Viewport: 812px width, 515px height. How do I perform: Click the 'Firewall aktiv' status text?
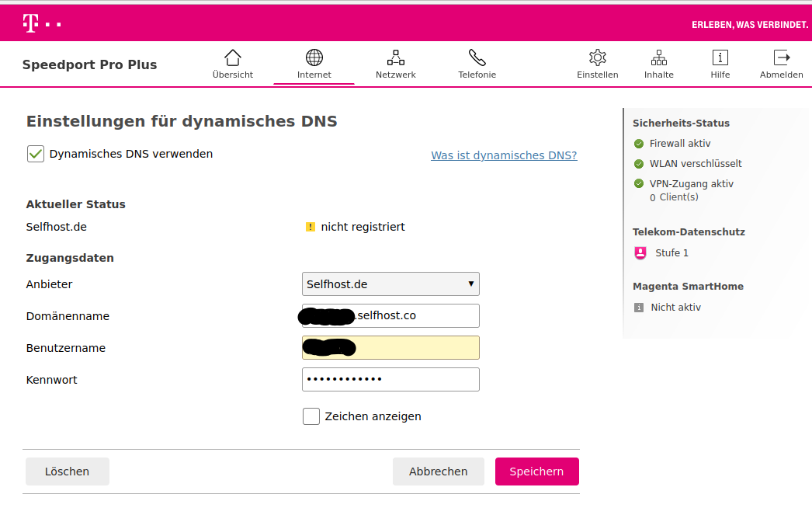(x=680, y=144)
